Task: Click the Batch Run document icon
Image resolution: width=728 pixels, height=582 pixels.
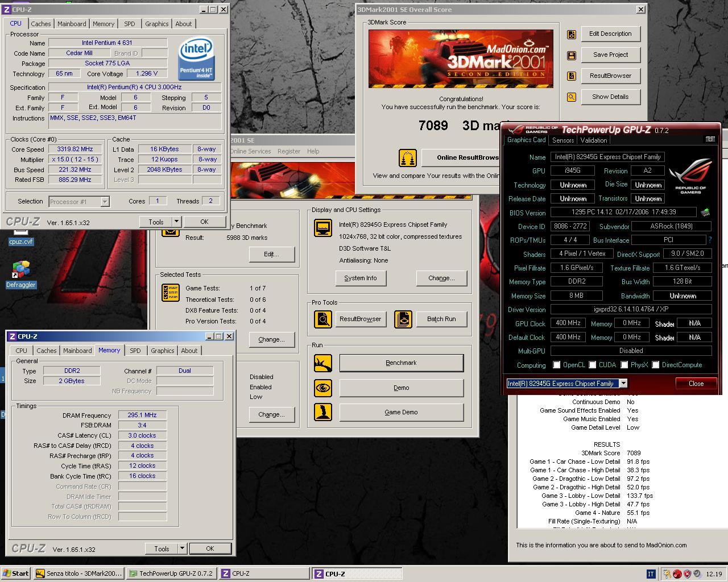Action: pyautogui.click(x=403, y=319)
